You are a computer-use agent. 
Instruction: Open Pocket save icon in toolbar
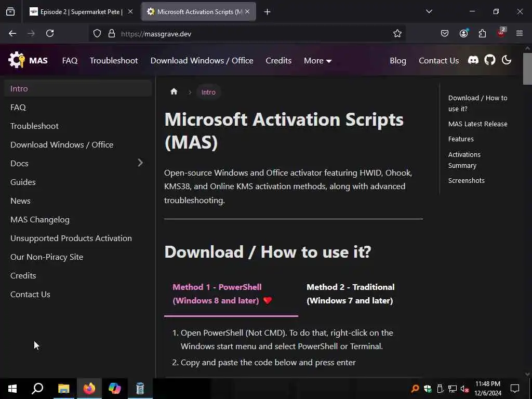click(445, 33)
